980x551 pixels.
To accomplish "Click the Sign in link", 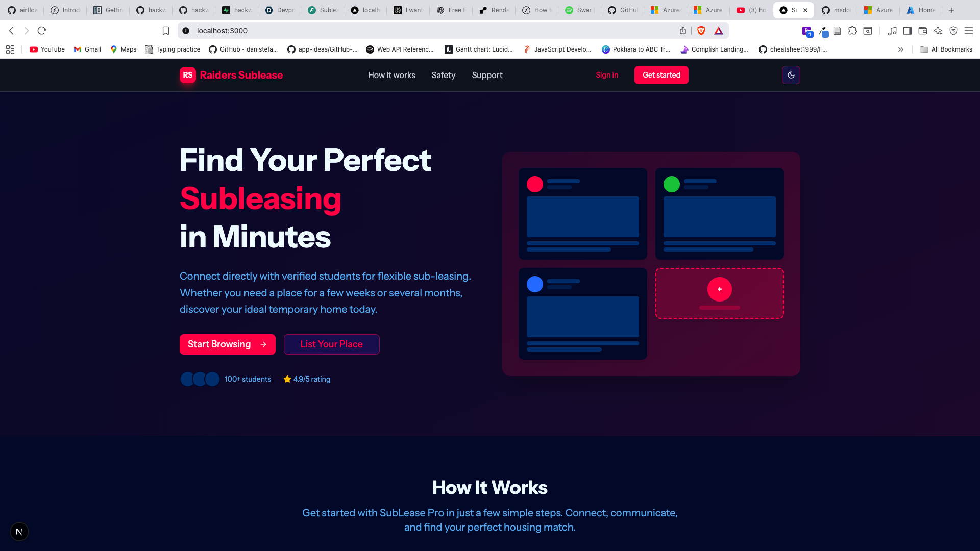I will pos(606,75).
